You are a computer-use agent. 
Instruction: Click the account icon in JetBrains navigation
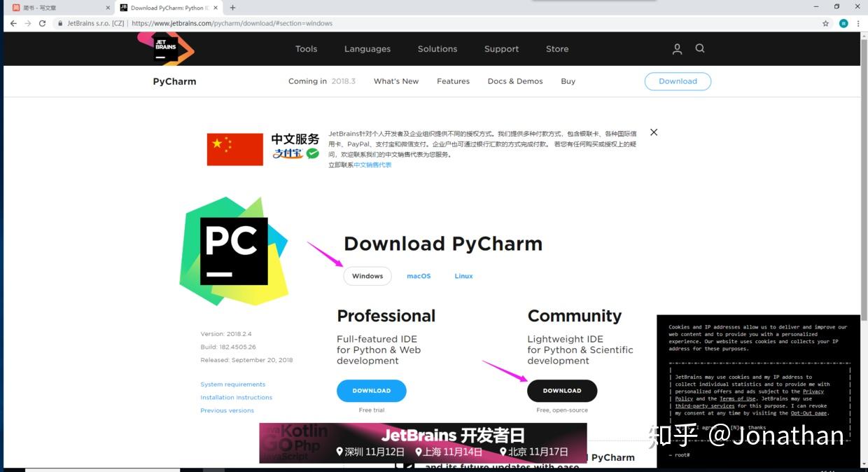point(676,48)
